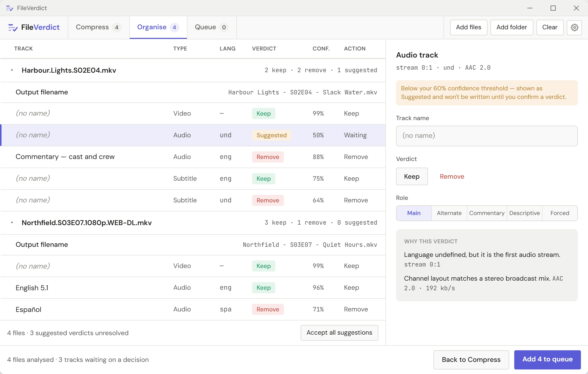Image resolution: width=588 pixels, height=374 pixels.
Task: Select the Northfield Video track row
Action: 193,266
